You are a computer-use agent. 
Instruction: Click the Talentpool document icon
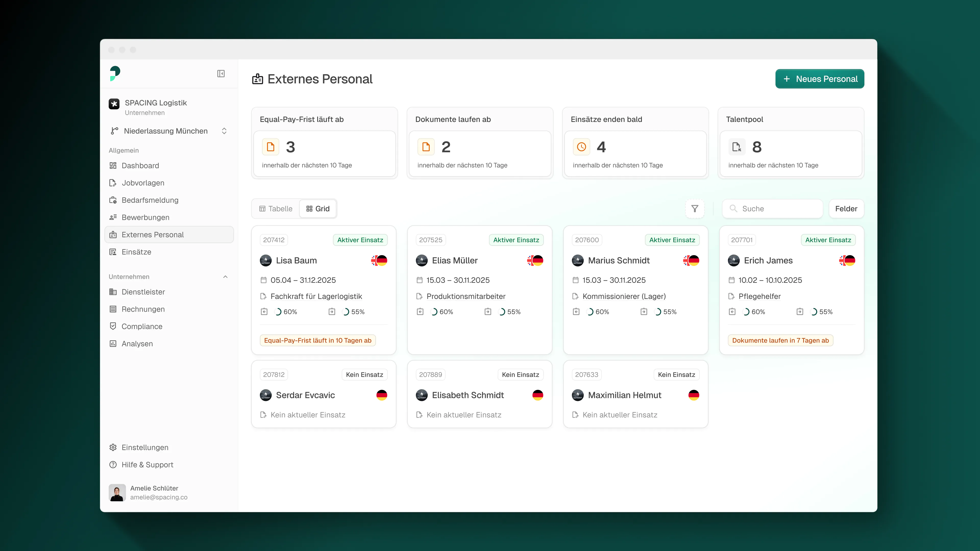click(737, 147)
